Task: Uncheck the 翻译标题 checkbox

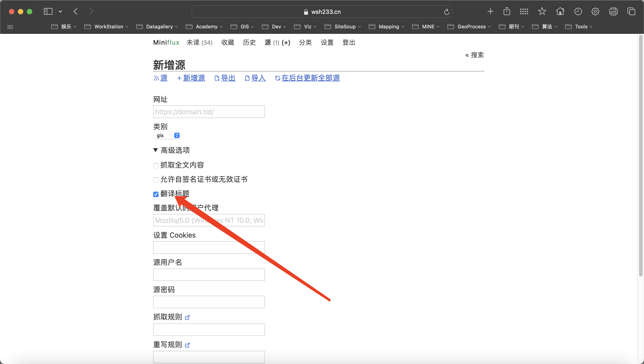Action: [156, 194]
